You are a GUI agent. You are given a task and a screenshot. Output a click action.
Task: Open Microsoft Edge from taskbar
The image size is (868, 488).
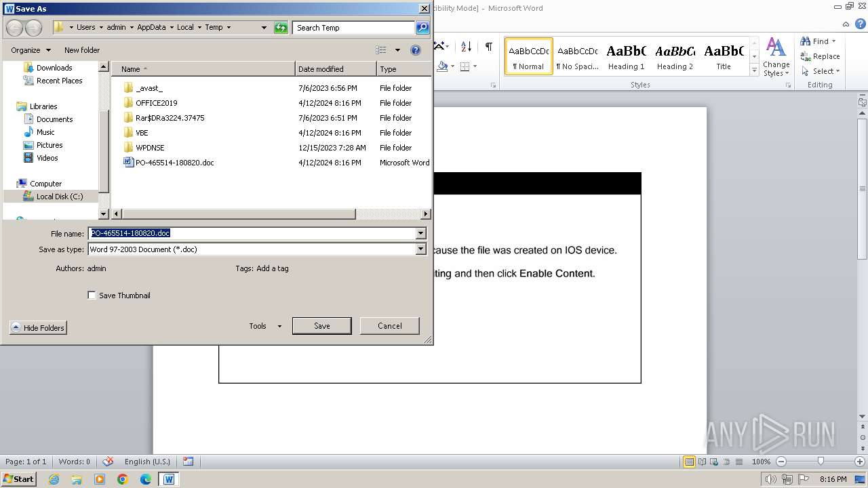[x=146, y=479]
